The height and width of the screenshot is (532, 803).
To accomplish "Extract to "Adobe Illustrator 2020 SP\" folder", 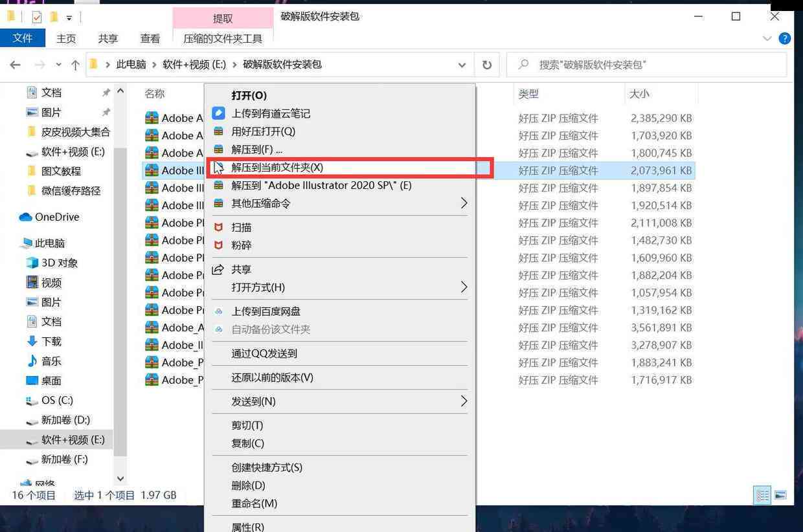I will [x=322, y=185].
